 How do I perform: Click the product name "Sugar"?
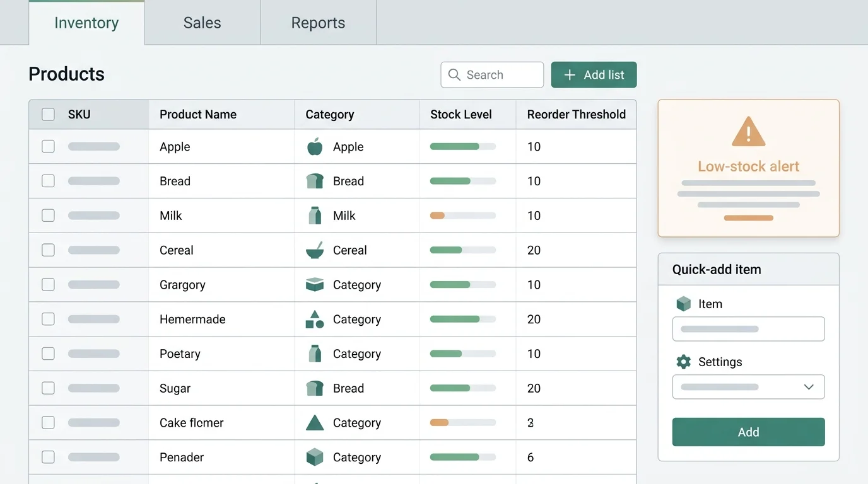[175, 389]
